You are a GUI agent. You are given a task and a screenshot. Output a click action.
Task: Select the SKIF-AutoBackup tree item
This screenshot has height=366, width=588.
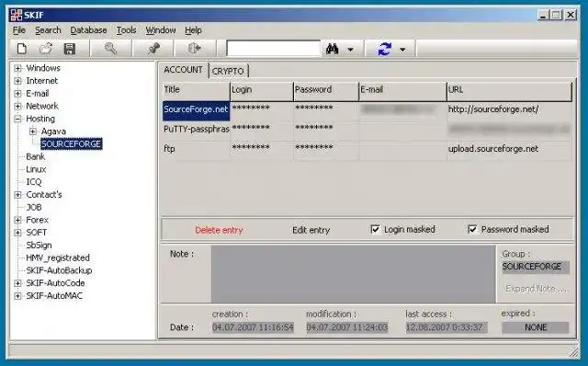59,270
